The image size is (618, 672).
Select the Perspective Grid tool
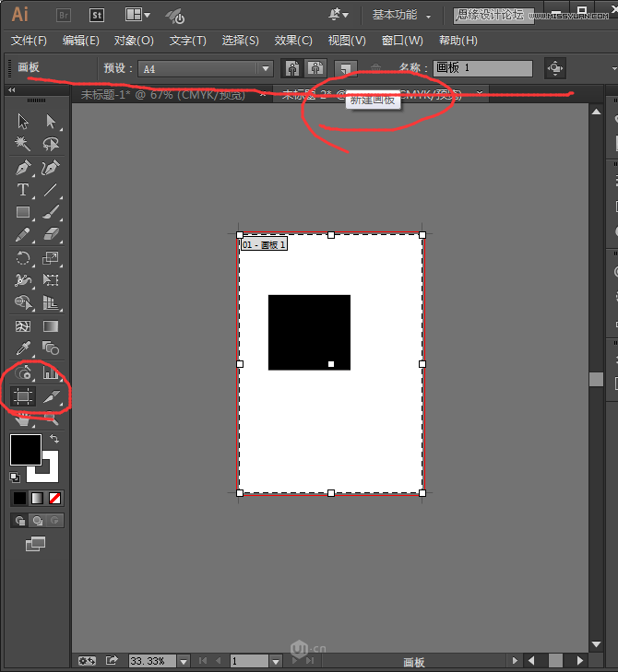coord(51,302)
